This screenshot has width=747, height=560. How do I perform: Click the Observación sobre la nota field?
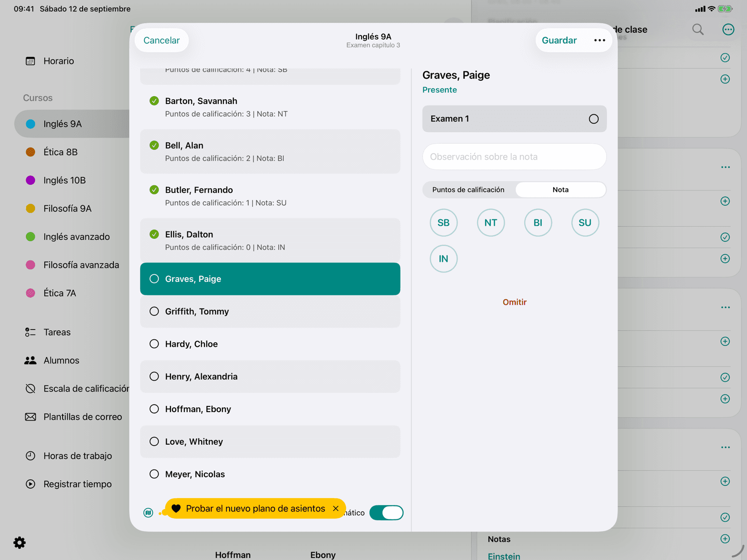(514, 157)
